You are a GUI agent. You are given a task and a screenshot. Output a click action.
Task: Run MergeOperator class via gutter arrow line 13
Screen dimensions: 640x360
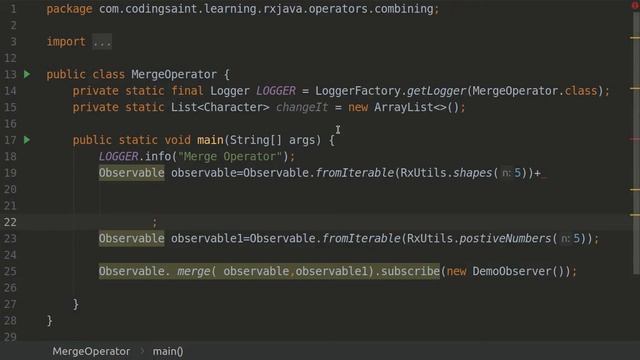pos(27,74)
